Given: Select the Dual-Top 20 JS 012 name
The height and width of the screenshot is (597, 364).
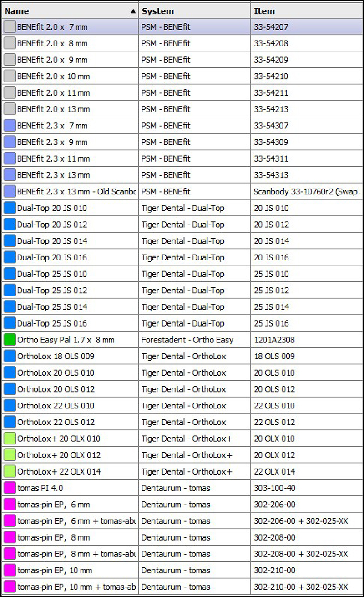Looking at the screenshot, I should [52, 225].
